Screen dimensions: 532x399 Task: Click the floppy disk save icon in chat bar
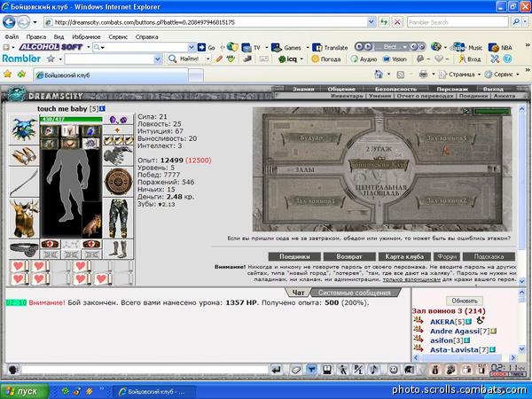pyautogui.click(x=327, y=370)
